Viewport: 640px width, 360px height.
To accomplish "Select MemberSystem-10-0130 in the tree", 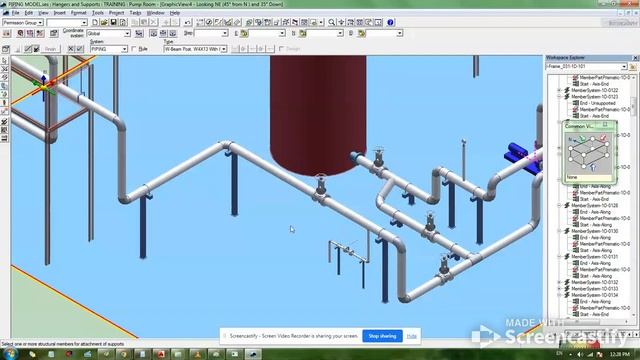I will tap(594, 231).
